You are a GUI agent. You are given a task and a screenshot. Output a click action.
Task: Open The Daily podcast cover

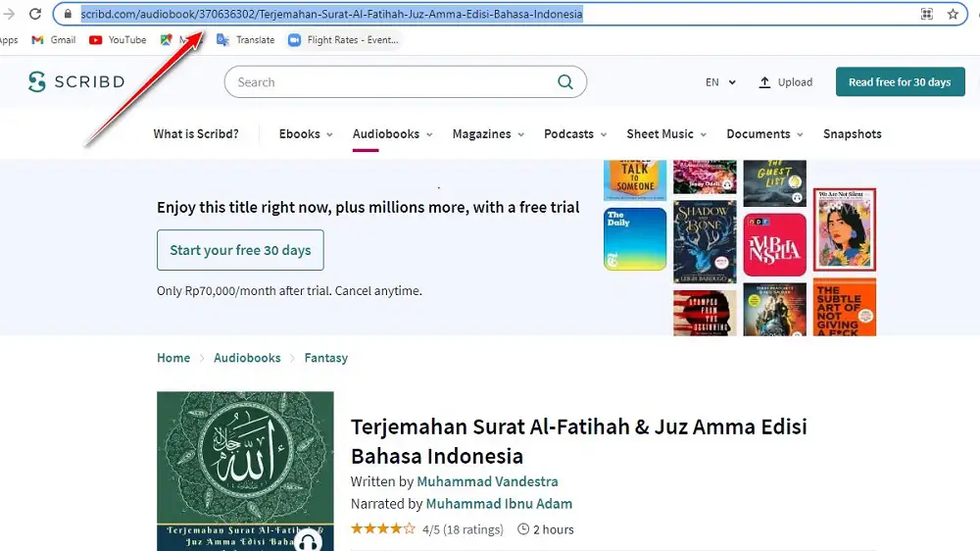click(x=635, y=239)
